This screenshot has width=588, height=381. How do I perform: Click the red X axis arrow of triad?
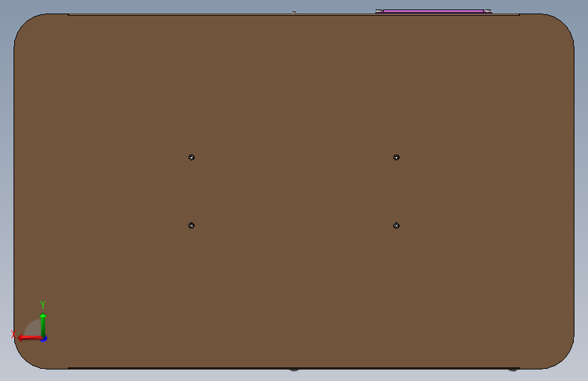click(x=30, y=338)
